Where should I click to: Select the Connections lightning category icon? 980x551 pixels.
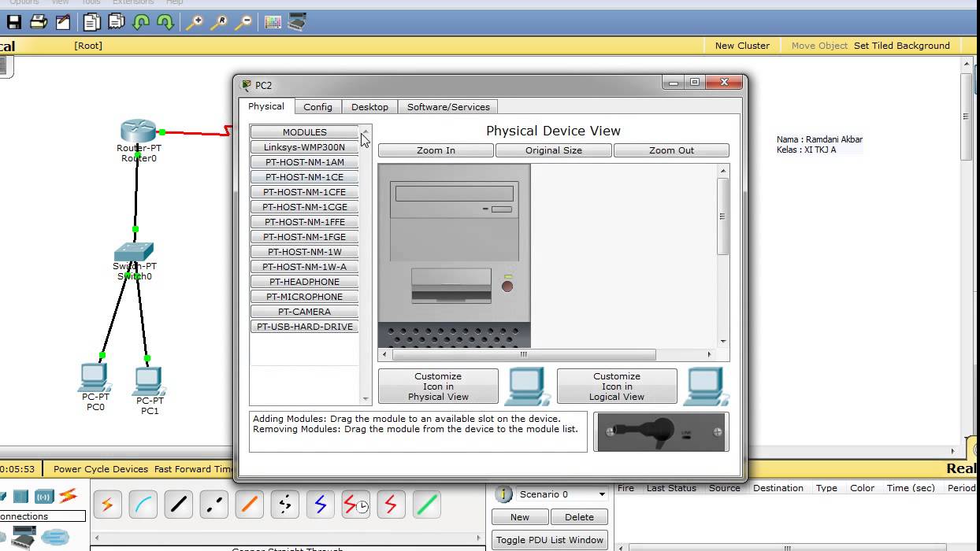pyautogui.click(x=68, y=496)
